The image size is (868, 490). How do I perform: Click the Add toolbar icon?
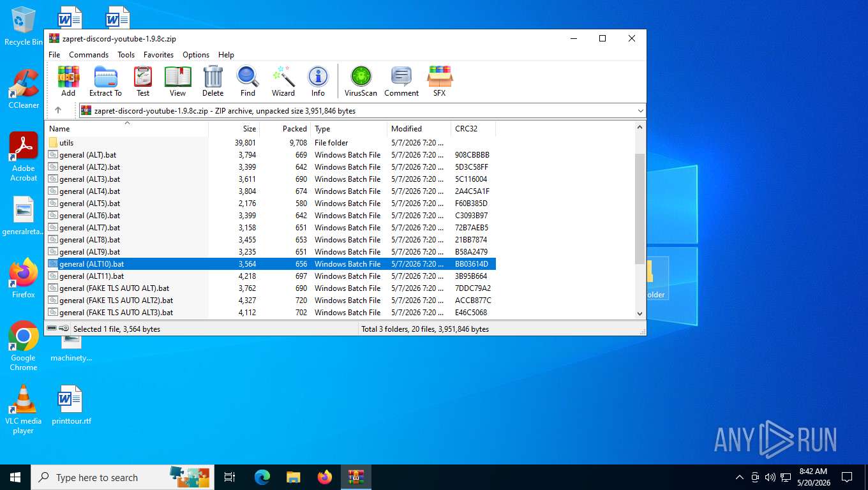[68, 81]
